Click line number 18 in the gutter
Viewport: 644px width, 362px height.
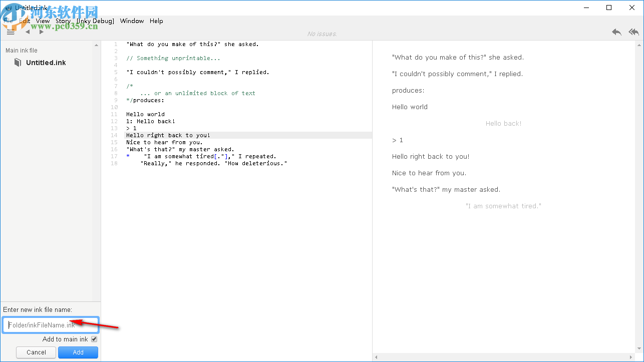click(x=114, y=163)
